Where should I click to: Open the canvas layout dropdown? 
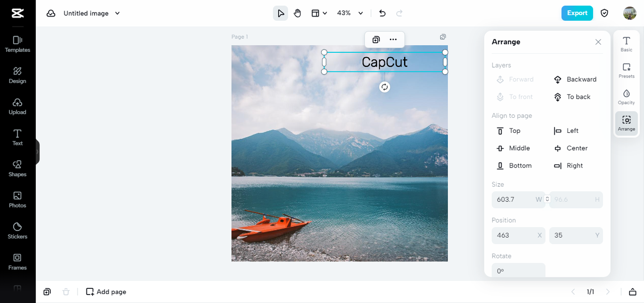tap(319, 13)
